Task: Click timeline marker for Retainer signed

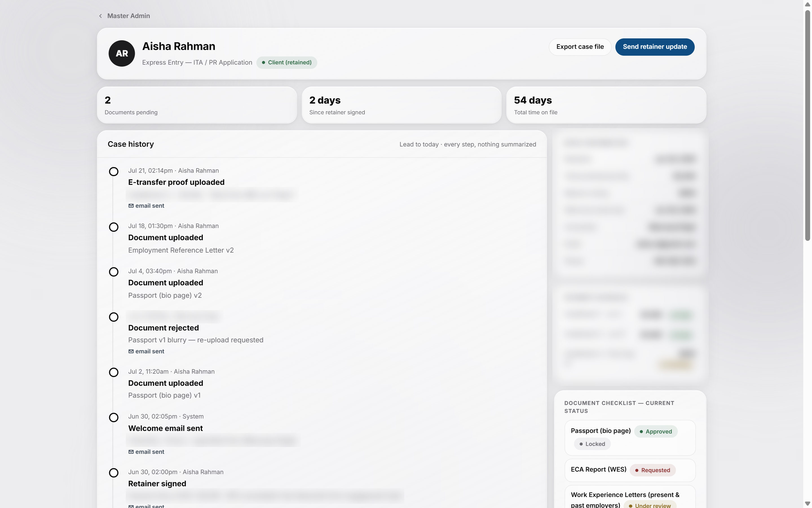Action: pos(114,473)
